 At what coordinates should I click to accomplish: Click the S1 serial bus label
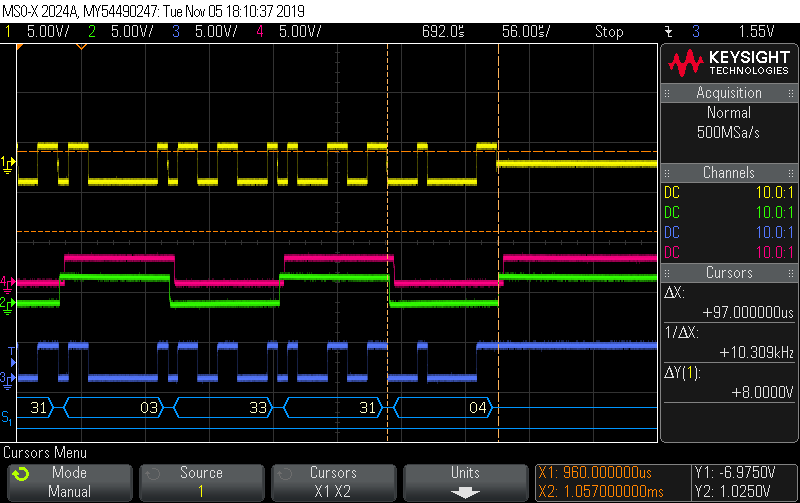point(7,418)
